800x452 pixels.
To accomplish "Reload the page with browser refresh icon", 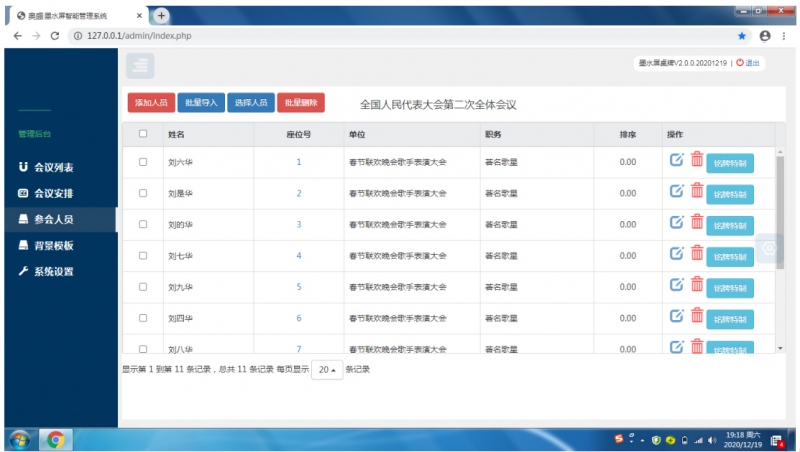I will coord(55,35).
